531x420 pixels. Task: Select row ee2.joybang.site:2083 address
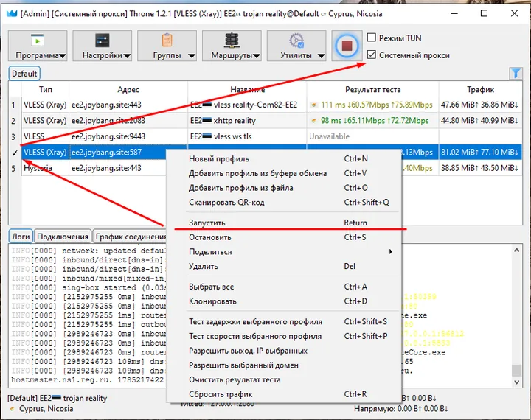tap(128, 121)
